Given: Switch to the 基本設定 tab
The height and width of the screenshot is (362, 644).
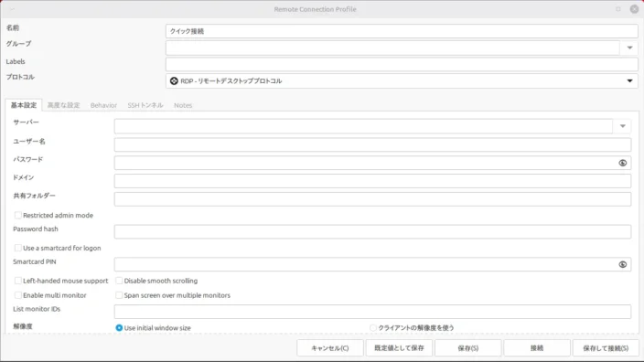Looking at the screenshot, I should click(x=24, y=105).
